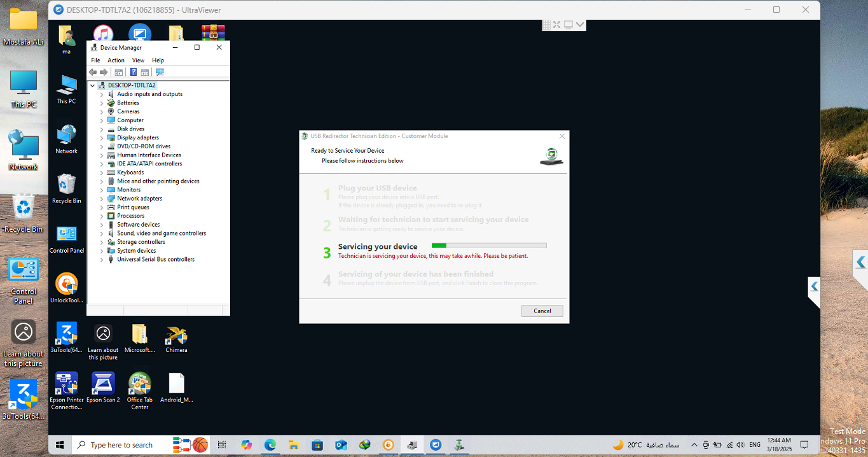Click Cancel in USB Redirector dialog
The width and height of the screenshot is (868, 457).
click(542, 311)
